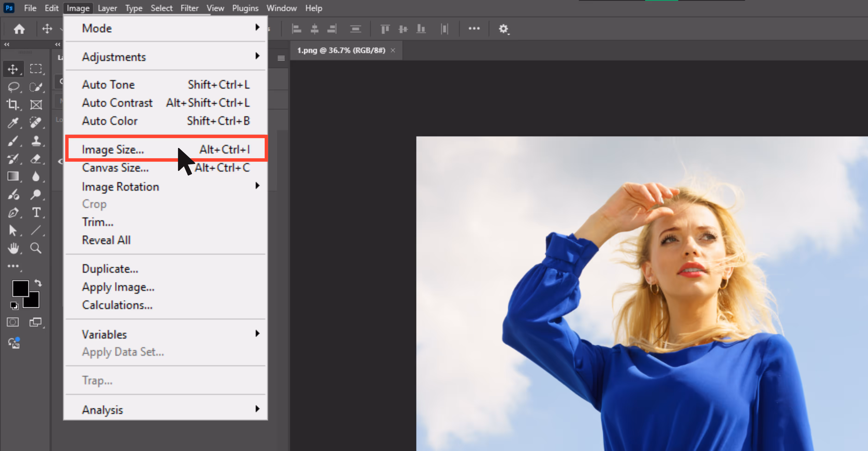Choose Calculations
The width and height of the screenshot is (868, 451).
(165, 305)
